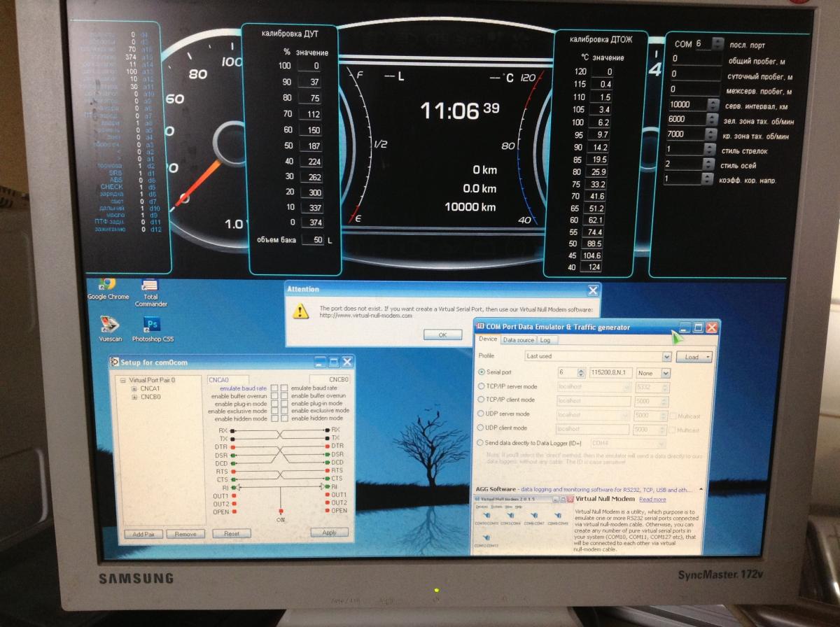
Task: Click the green CTS pin on CNCB0 side
Action: click(327, 479)
